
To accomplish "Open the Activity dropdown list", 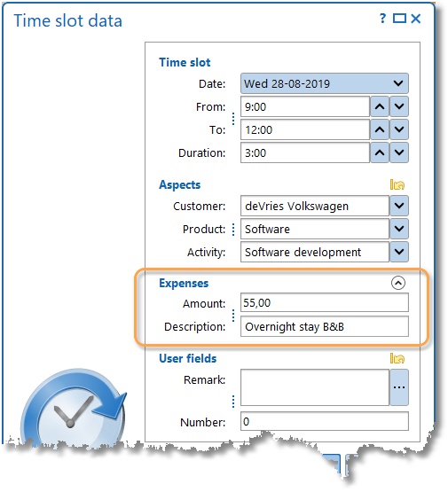I will click(399, 252).
